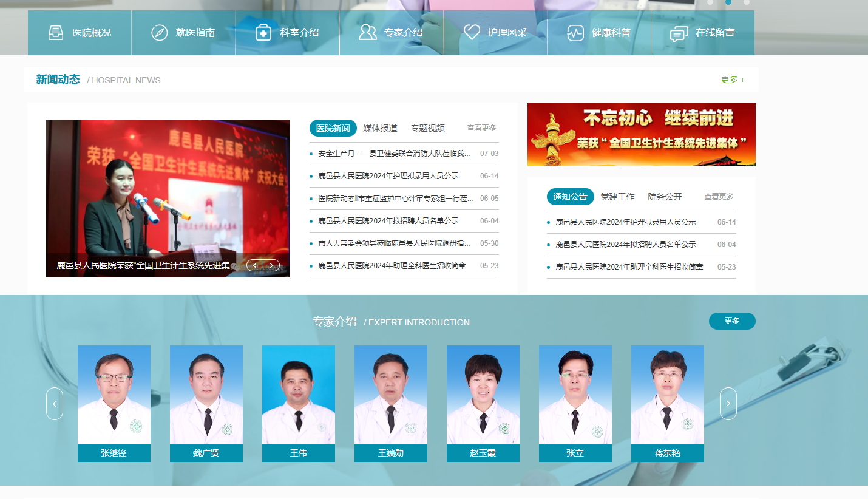
Task: Open expert 蒋东艳 photo card
Action: tap(668, 404)
